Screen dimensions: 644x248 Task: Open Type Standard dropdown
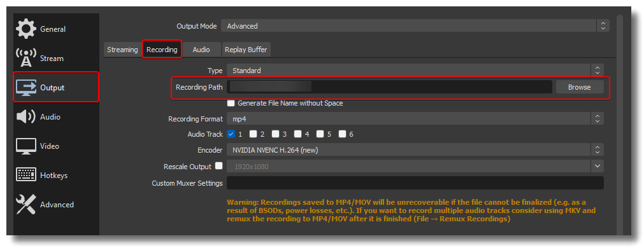(415, 71)
